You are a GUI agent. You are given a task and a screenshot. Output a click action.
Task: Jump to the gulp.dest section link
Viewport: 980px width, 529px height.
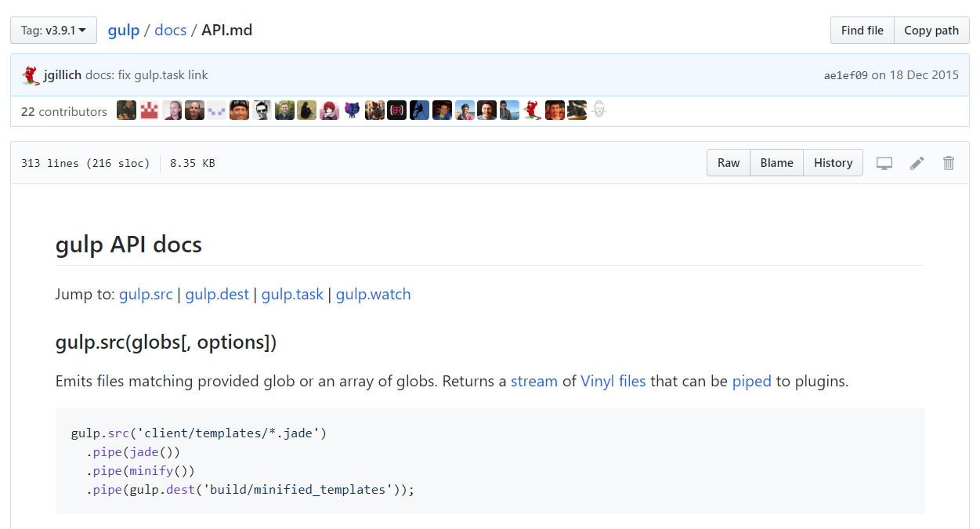click(x=217, y=295)
